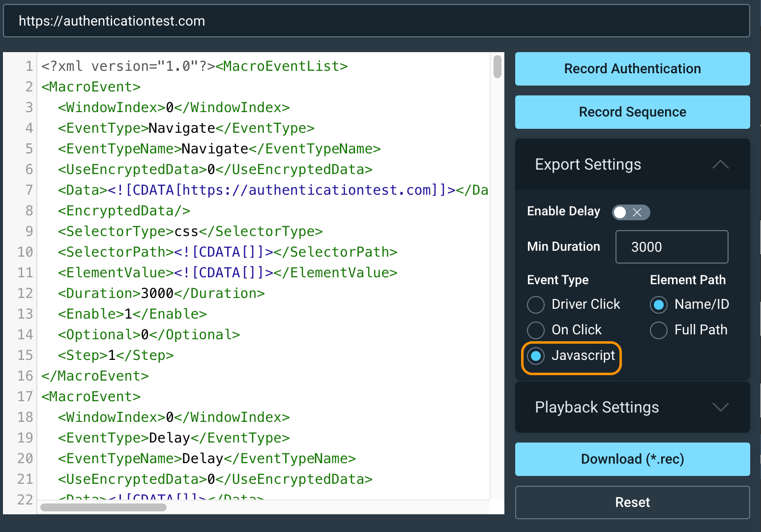
Task: Download the recording as .rec file
Action: pyautogui.click(x=632, y=459)
